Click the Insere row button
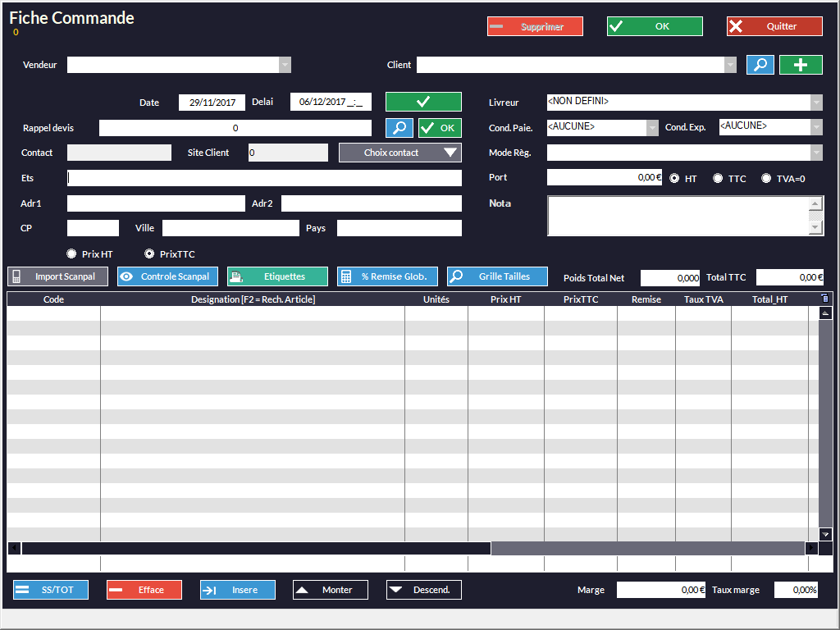This screenshot has width=840, height=630. point(237,590)
